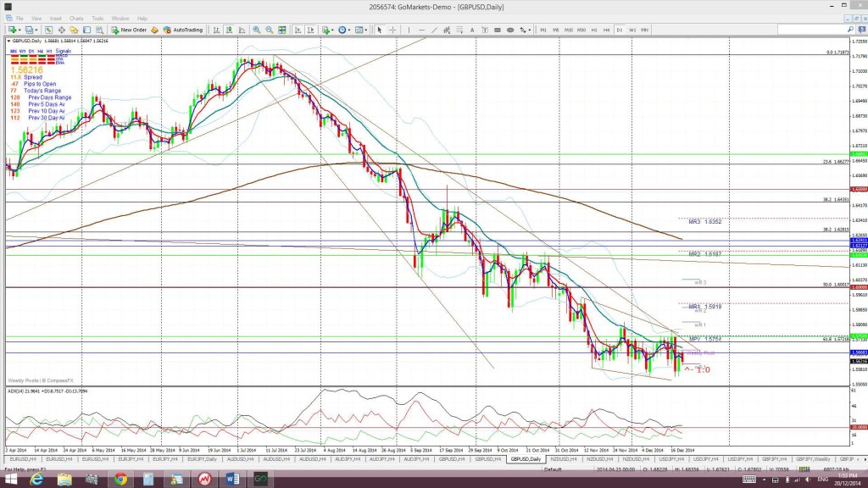The image size is (868, 488).
Task: Open Internet Explorer from the taskbar
Action: click(36, 480)
